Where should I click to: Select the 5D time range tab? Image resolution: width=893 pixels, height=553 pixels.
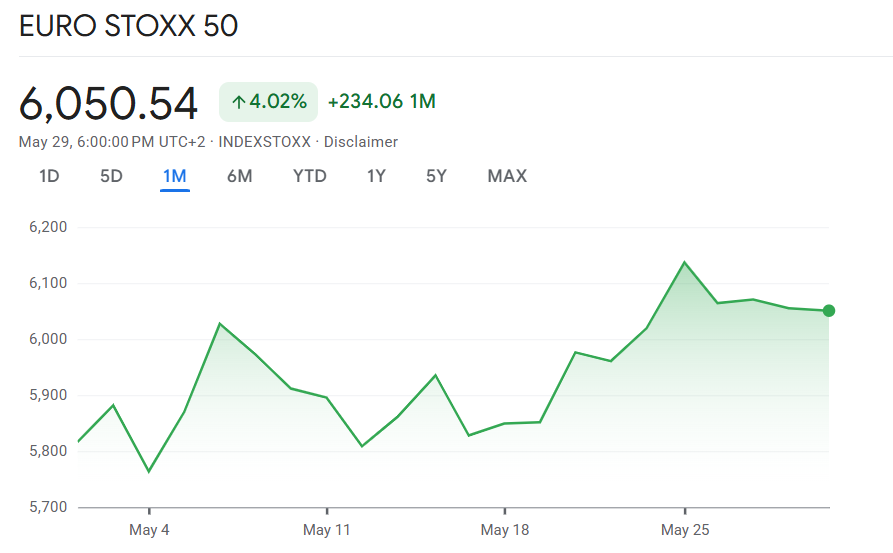[111, 176]
